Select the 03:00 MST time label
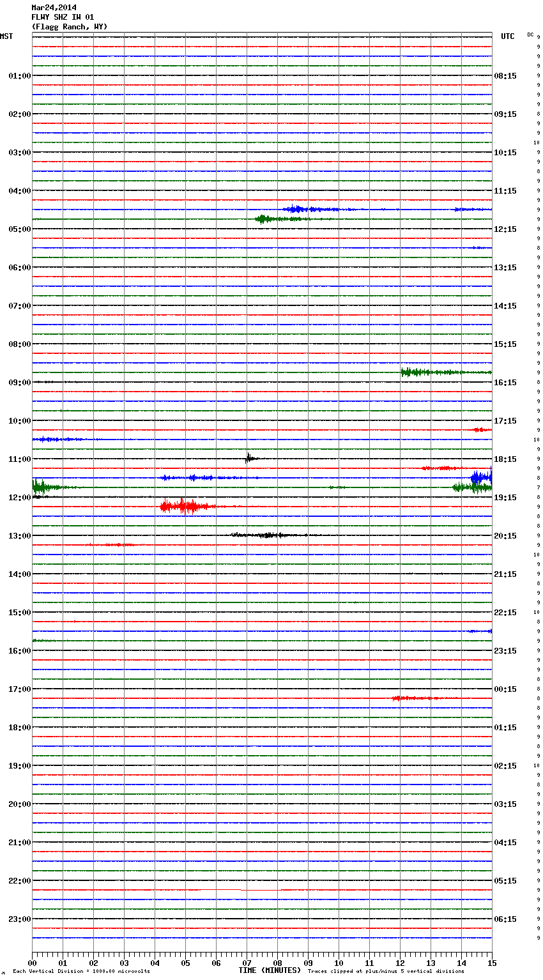 tap(20, 153)
